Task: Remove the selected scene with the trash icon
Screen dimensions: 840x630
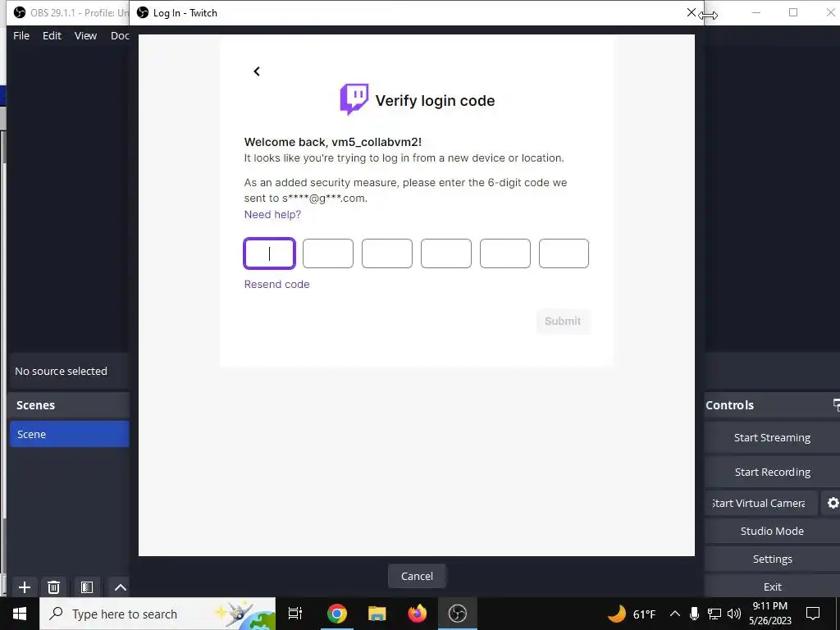Action: pos(53,587)
